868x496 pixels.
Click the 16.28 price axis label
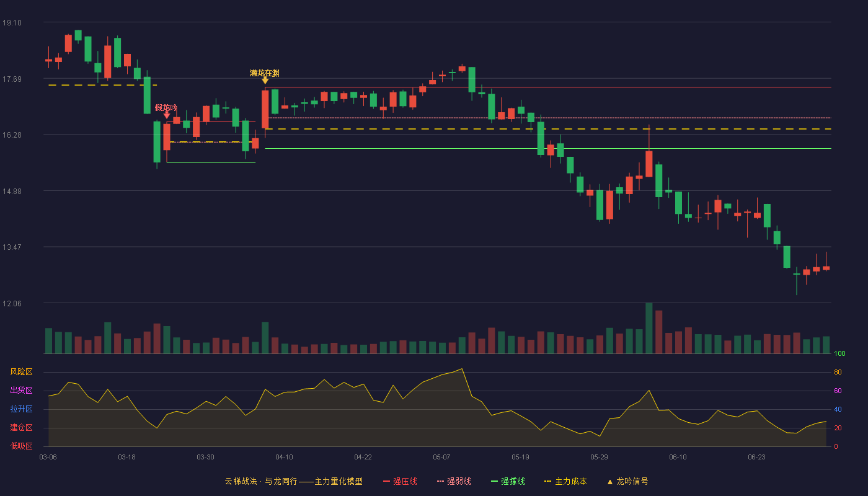point(12,135)
